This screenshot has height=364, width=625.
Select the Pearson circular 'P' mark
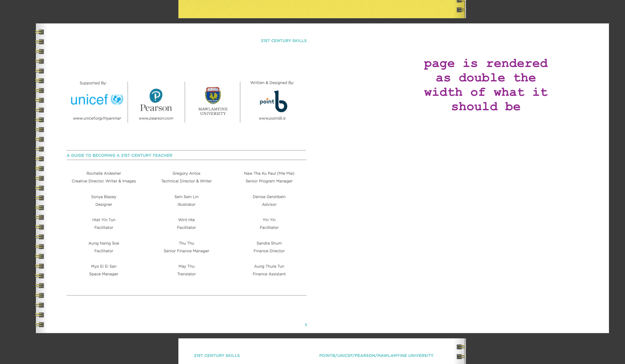point(156,95)
